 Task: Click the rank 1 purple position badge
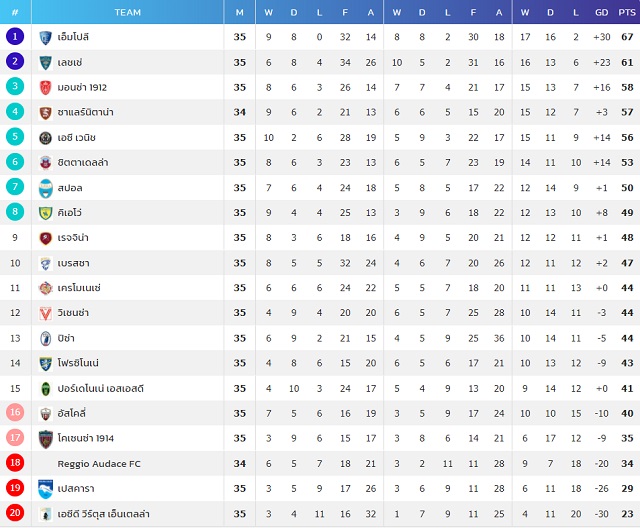coord(15,36)
